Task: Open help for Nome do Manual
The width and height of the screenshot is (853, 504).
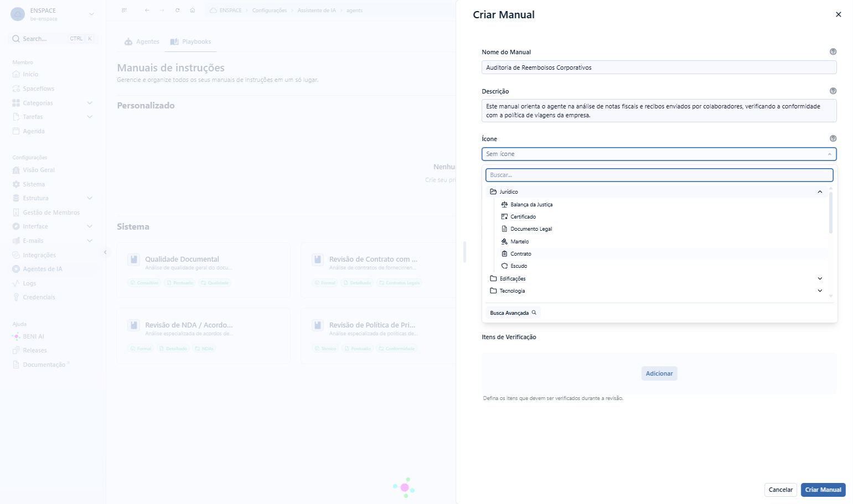Action: (833, 51)
